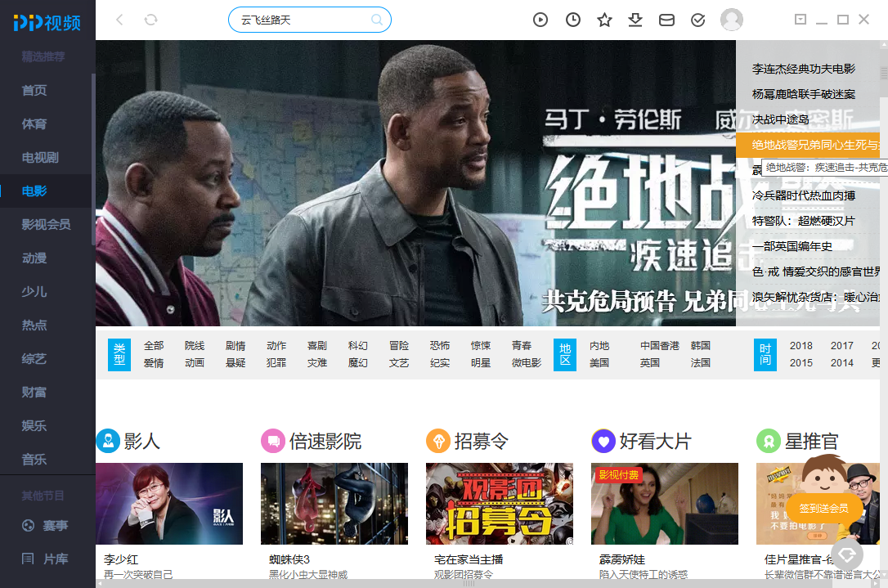Image resolution: width=888 pixels, height=588 pixels.
Task: Click the 好看大片 section heading
Action: pyautogui.click(x=655, y=441)
